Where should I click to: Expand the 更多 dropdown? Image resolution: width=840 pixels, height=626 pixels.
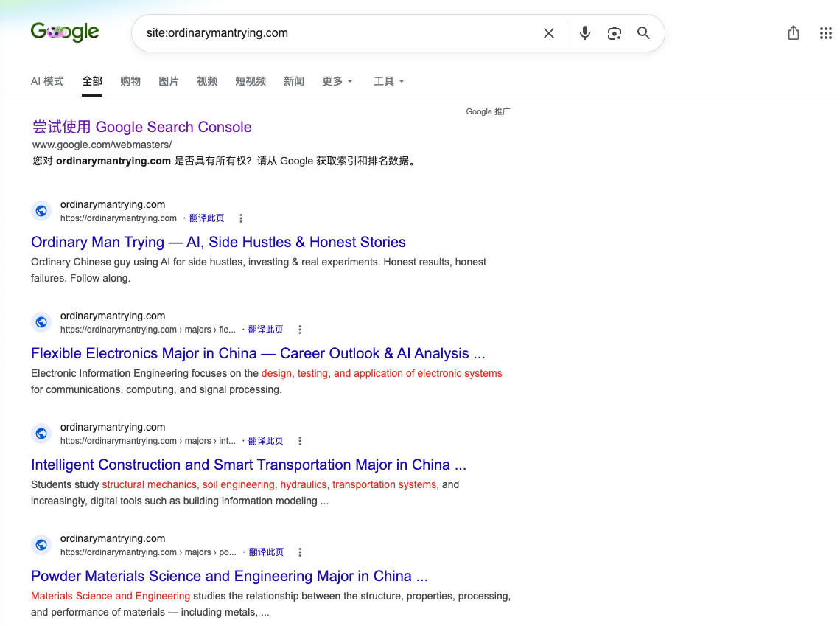point(337,81)
